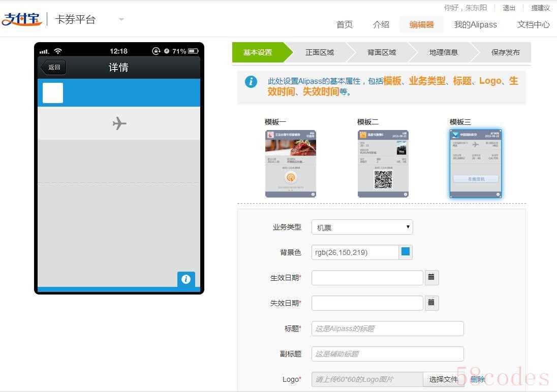
Task: Open calendar icon for 失效日期
Action: 431,303
